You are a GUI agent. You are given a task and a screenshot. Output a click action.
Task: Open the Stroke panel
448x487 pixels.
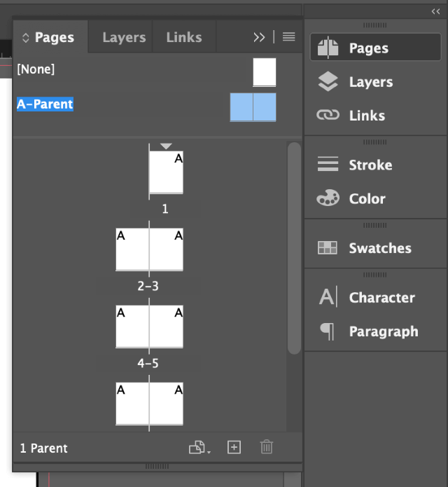tap(375, 165)
